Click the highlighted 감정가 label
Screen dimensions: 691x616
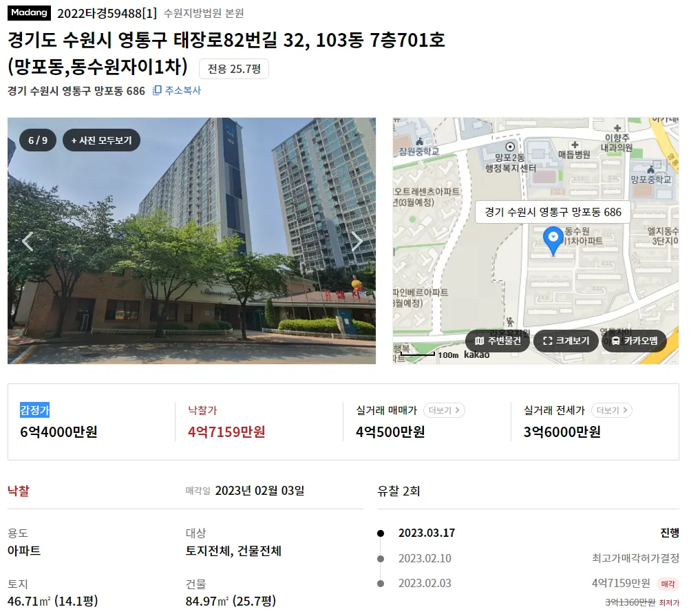[35, 410]
